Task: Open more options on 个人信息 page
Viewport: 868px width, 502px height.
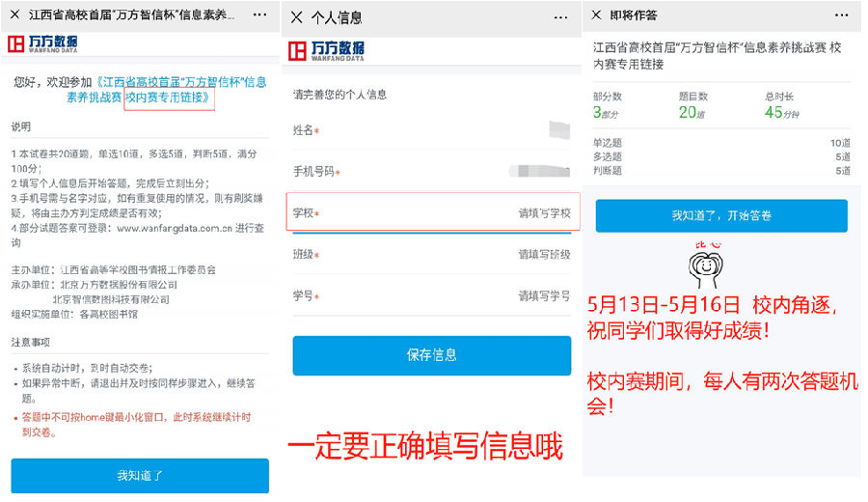Action: (x=560, y=17)
